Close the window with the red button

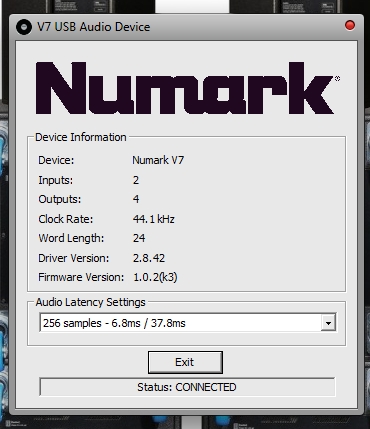click(x=350, y=25)
